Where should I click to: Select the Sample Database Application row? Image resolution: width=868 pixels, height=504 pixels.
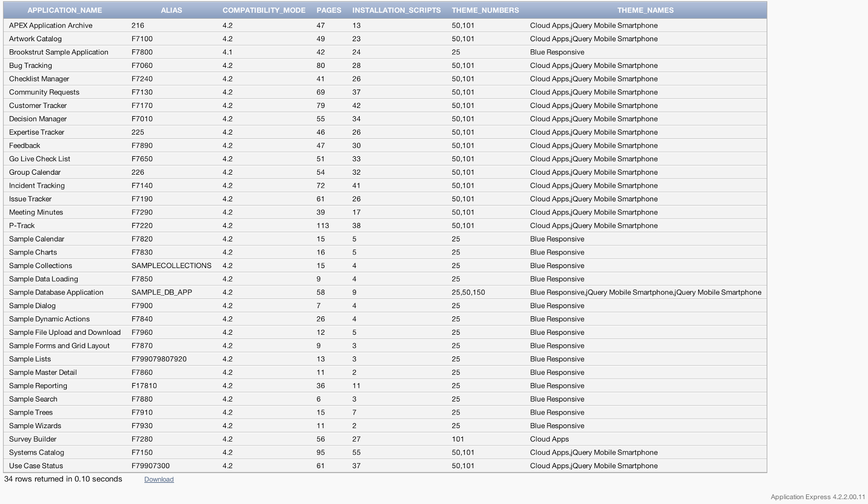(x=56, y=292)
